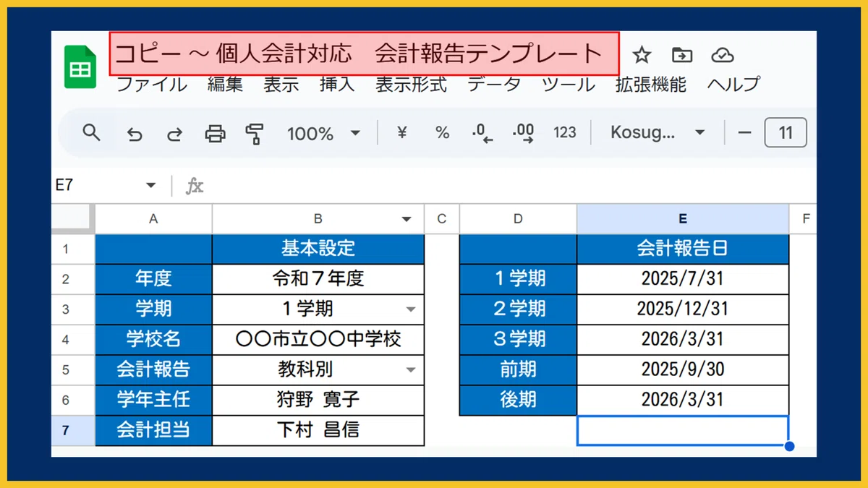Screen dimensions: 868x488
Task: Select column E header
Action: point(683,219)
